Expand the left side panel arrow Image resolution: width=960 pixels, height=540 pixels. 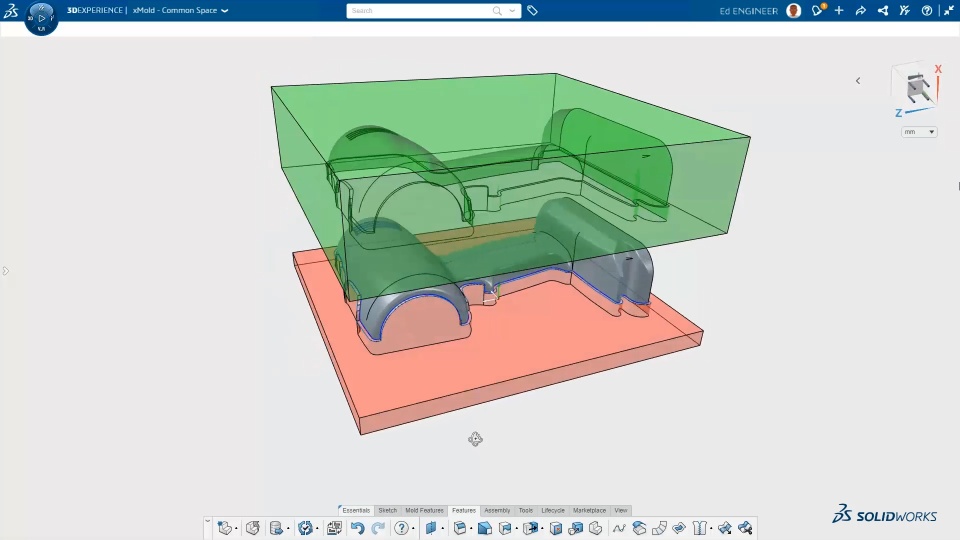pos(6,271)
